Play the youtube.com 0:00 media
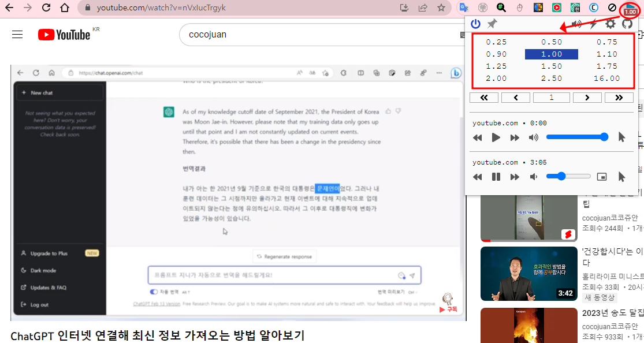 point(496,137)
